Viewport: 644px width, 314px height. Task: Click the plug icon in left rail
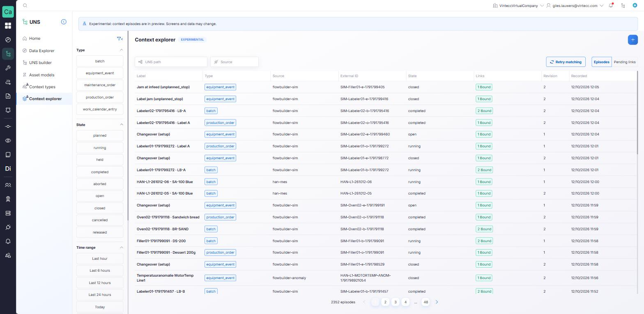[x=8, y=227]
